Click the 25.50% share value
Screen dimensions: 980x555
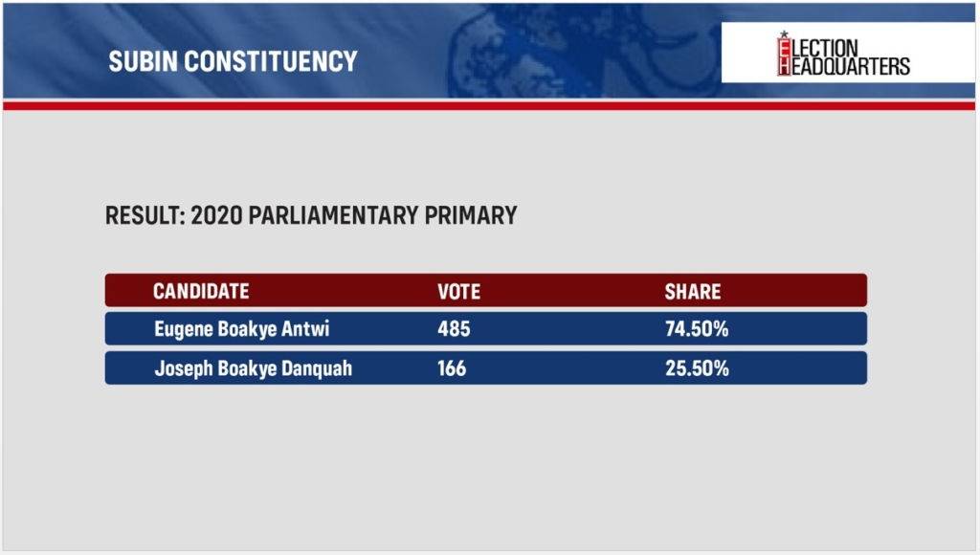(697, 368)
